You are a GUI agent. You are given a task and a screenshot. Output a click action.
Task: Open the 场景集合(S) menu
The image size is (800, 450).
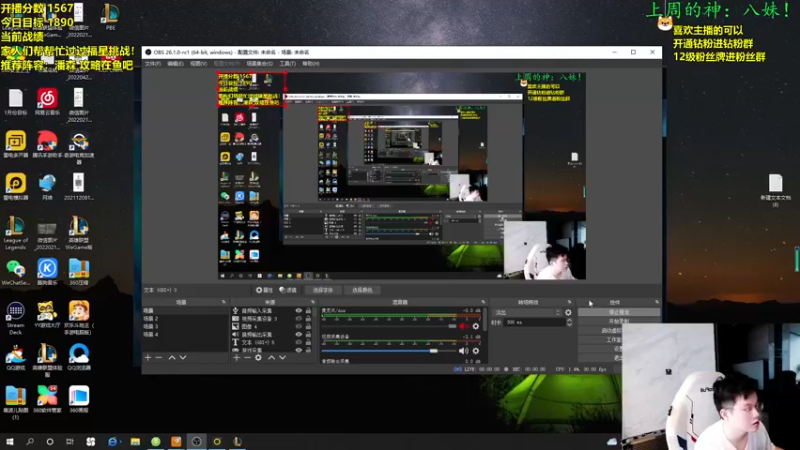(x=260, y=64)
